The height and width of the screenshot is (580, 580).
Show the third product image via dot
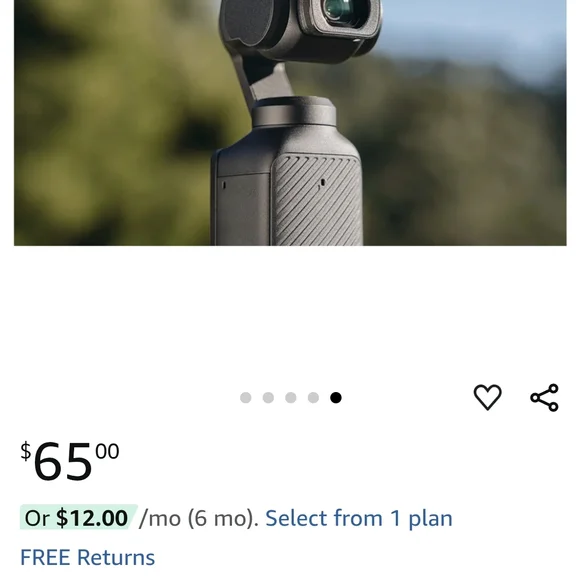pyautogui.click(x=291, y=398)
